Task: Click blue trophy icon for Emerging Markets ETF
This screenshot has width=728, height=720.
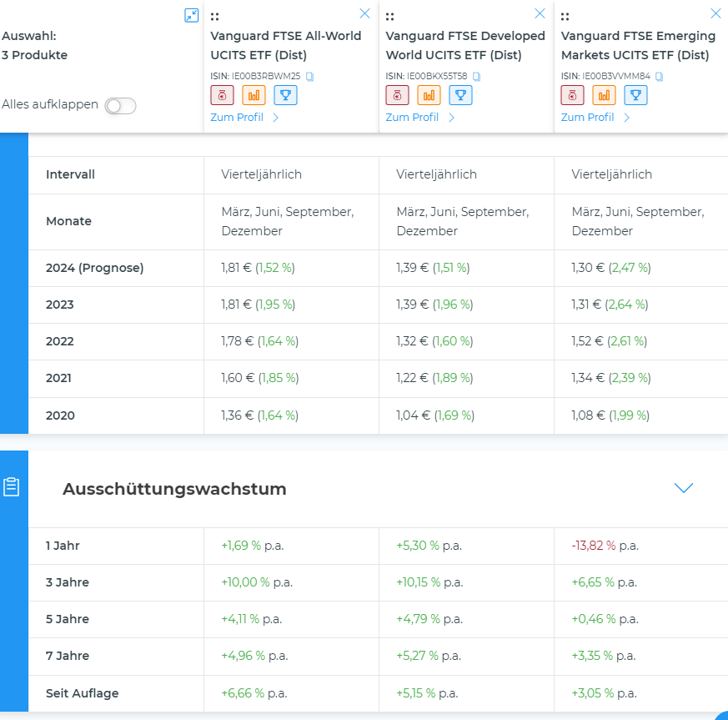Action: [x=635, y=95]
